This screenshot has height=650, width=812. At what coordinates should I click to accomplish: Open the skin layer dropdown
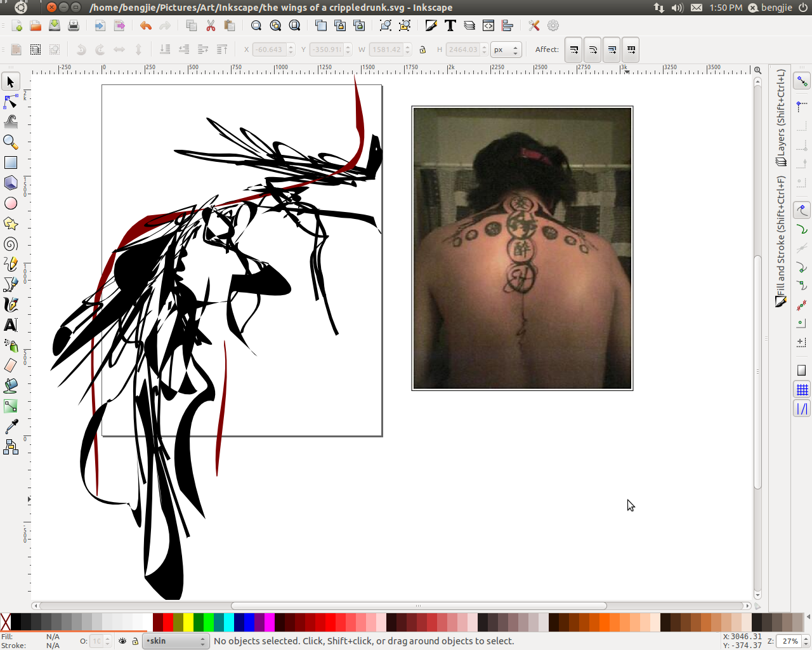[x=175, y=641]
